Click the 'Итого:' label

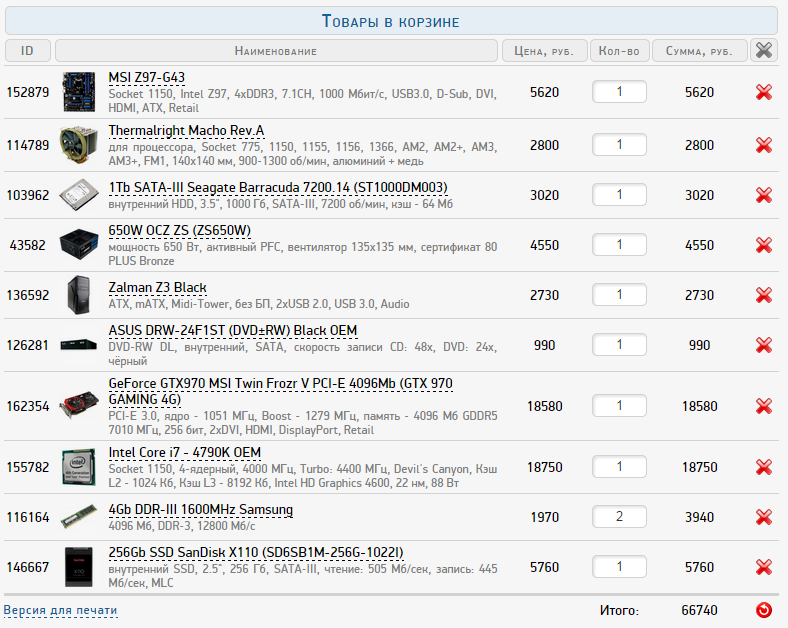coord(619,611)
